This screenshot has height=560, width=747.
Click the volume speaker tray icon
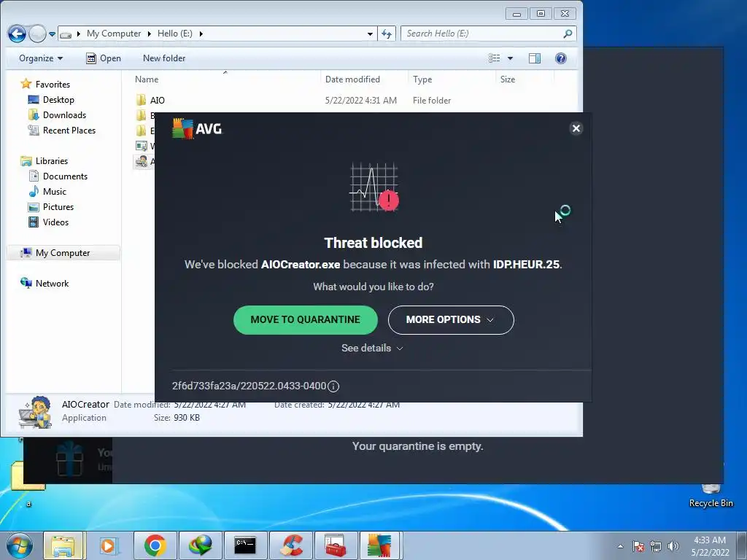click(x=673, y=546)
